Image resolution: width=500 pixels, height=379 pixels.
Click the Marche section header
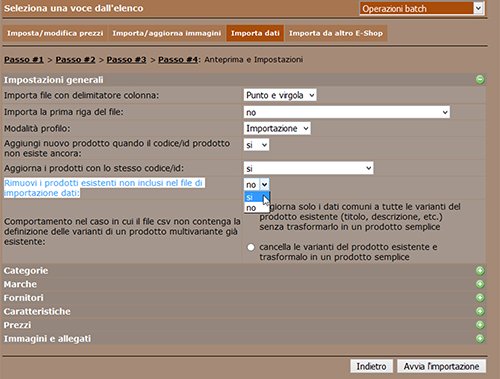(20, 284)
